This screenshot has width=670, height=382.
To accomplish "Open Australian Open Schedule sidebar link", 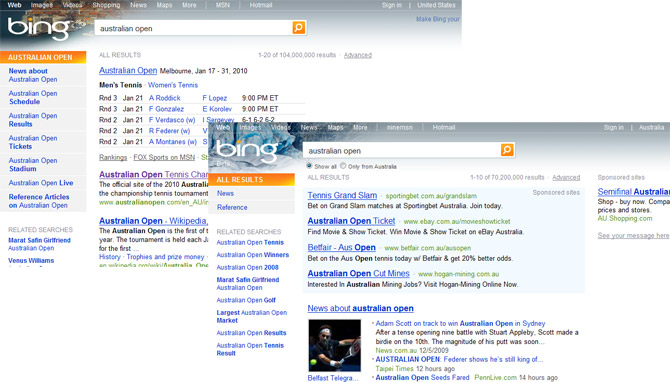I will [x=33, y=97].
